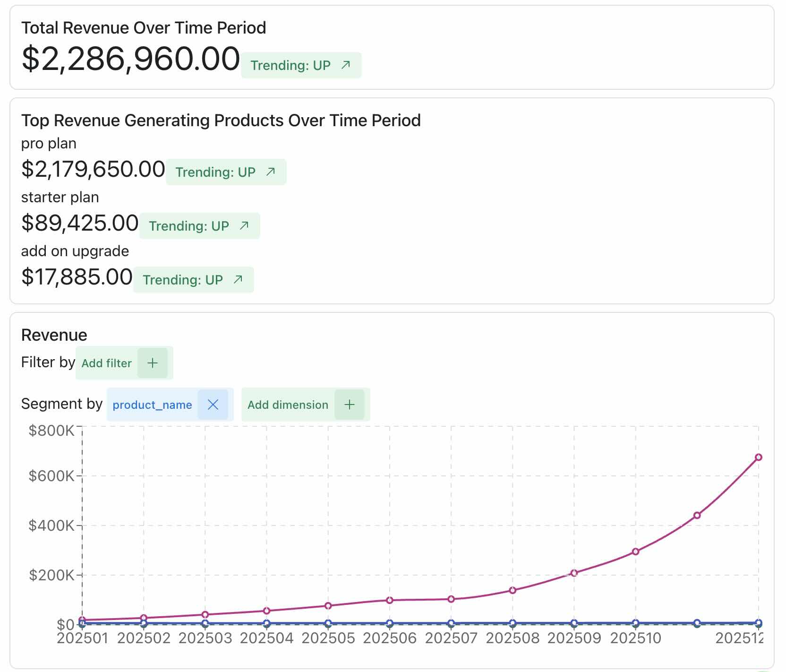Screen dimensions: 786x672
Task: Click the plus icon beside Add dimension
Action: coord(349,405)
